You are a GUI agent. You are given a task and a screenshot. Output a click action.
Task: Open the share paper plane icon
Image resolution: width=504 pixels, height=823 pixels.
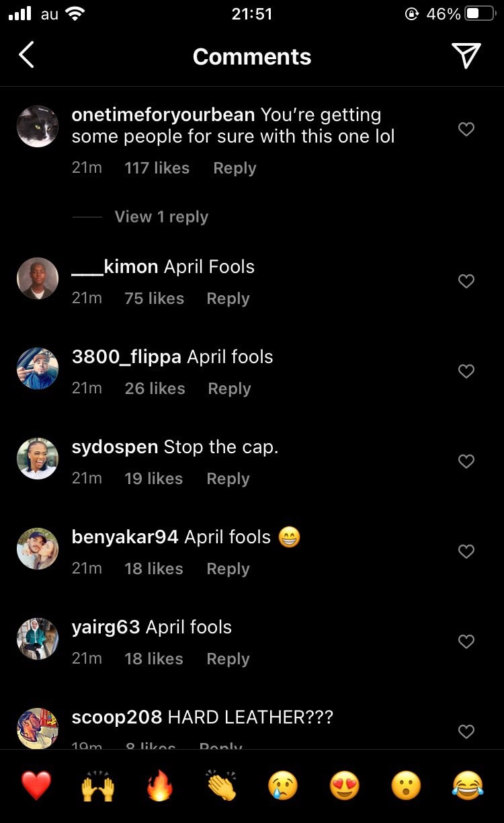tap(466, 56)
